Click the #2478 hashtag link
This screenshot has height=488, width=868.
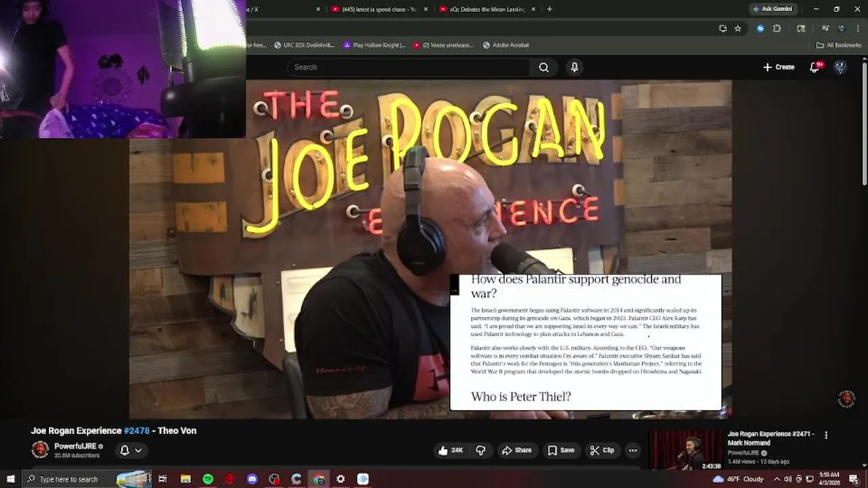137,431
